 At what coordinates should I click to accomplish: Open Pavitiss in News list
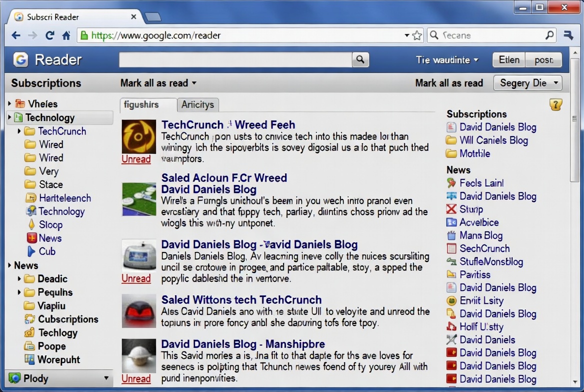point(475,274)
